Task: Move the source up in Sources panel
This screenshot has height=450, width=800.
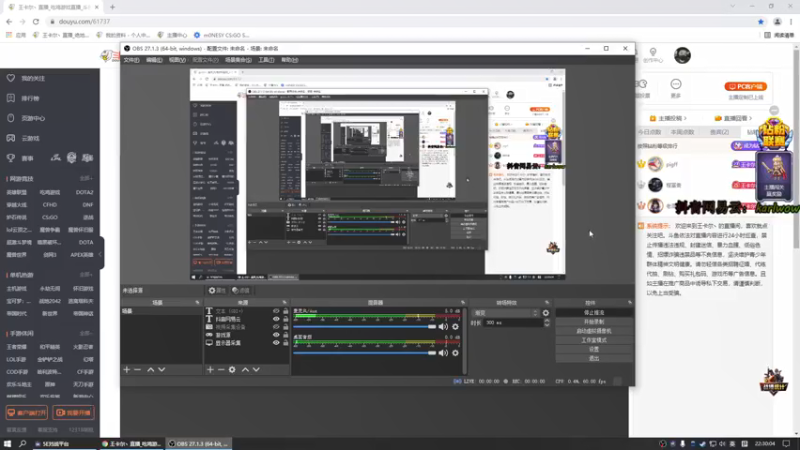Action: pos(245,369)
